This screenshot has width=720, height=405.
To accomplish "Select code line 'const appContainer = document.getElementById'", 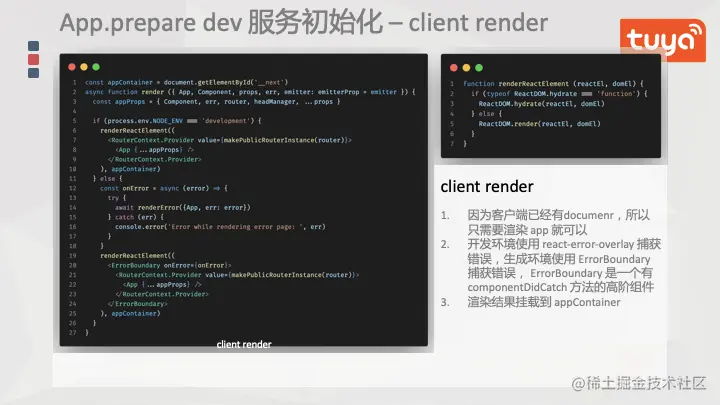I will [x=186, y=82].
